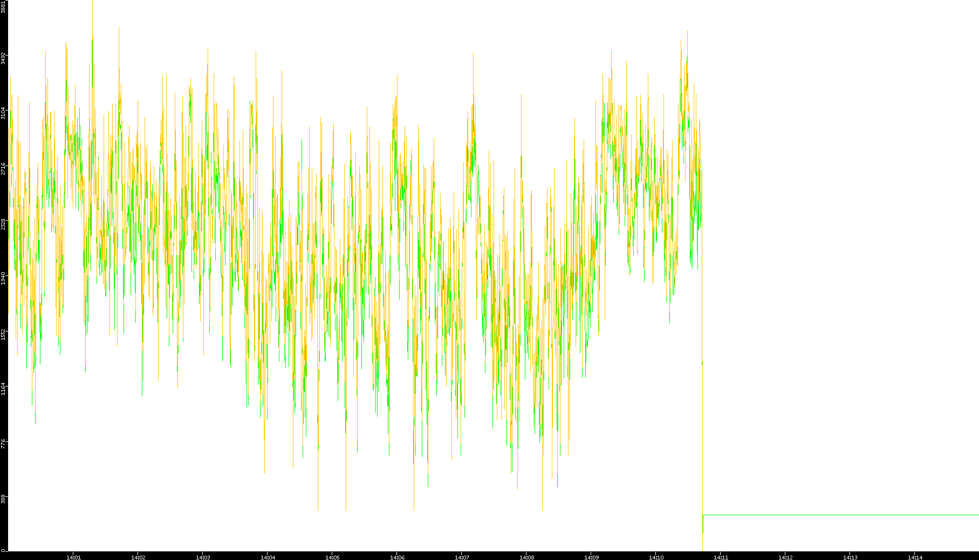The height and width of the screenshot is (560, 979).
Task: Select the 14:06 time axis label
Action: (397, 557)
